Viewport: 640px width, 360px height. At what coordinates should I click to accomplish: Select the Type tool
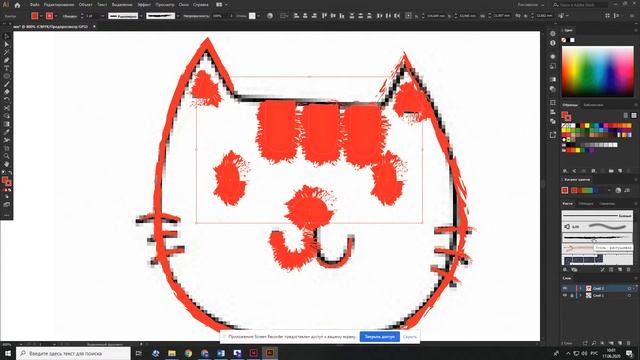coord(7,68)
